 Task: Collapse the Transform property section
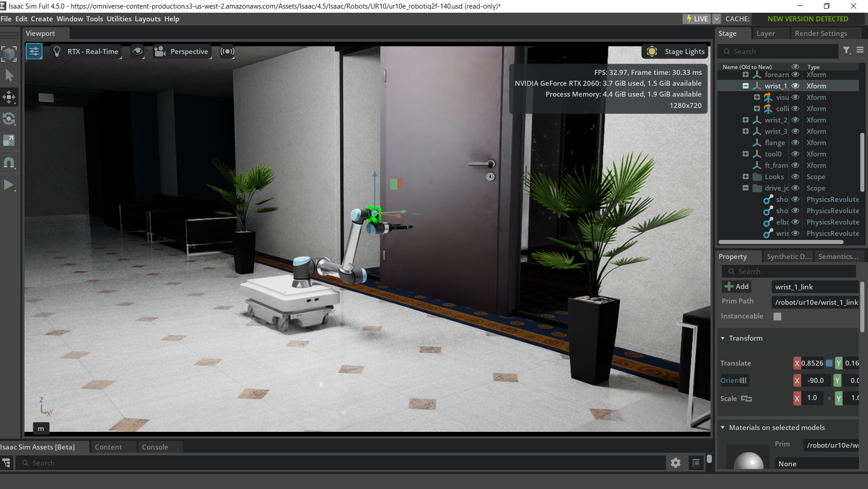(723, 338)
